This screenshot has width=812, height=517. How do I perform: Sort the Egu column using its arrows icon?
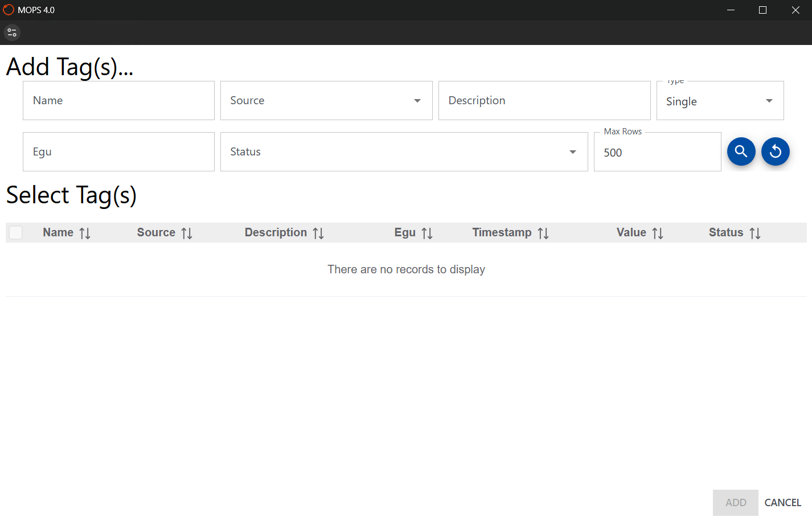[427, 232]
